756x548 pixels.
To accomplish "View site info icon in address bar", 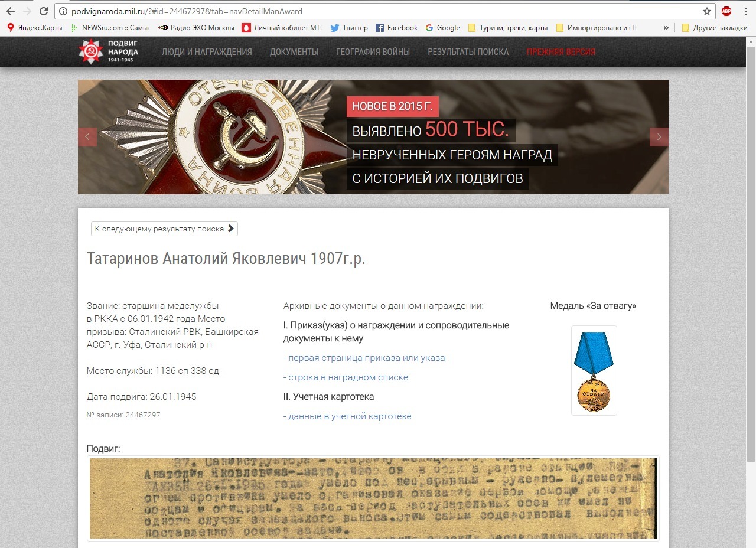I will tap(63, 11).
